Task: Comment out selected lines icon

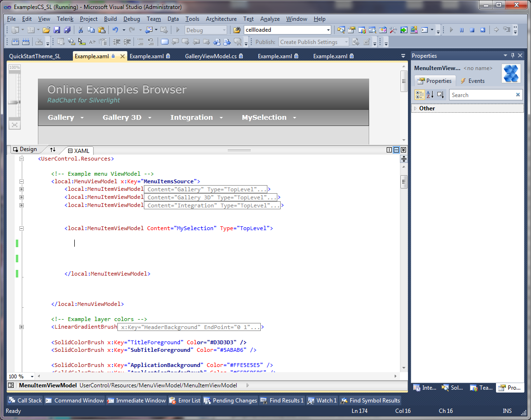Action: tap(141, 42)
